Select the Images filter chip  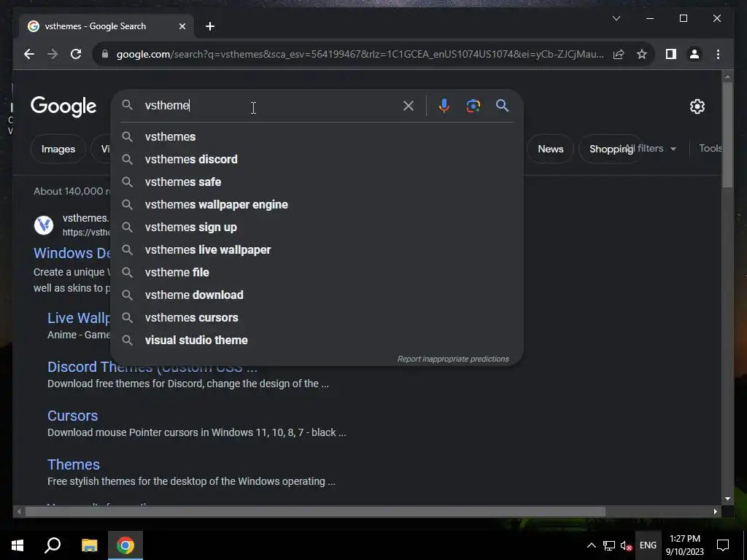pos(58,149)
